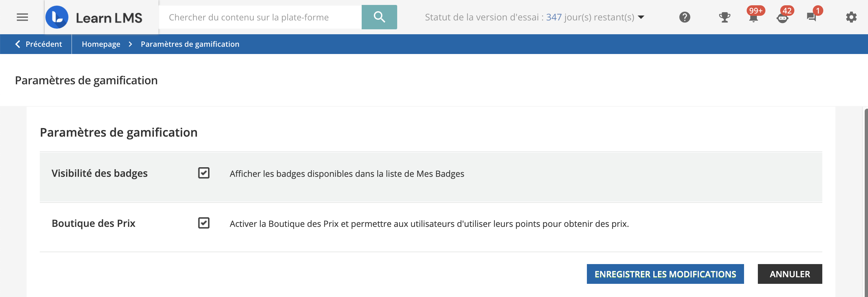Click the 'Visibilité des badges' label
Screen dimensions: 868x297
(99, 173)
